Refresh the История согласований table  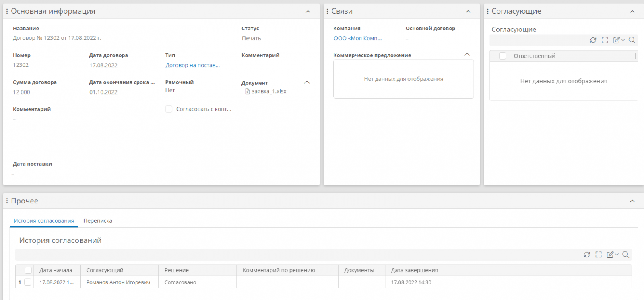tap(587, 255)
